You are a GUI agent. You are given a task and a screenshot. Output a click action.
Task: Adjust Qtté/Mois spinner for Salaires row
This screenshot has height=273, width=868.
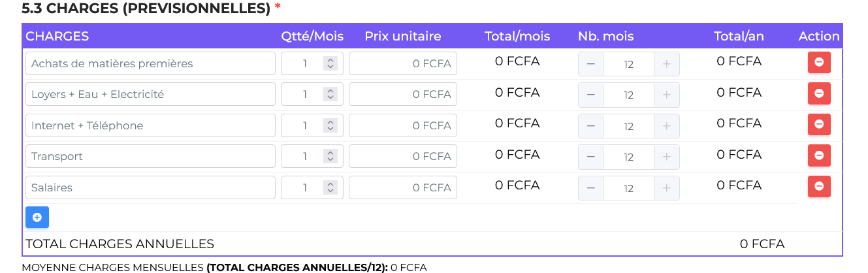click(330, 188)
